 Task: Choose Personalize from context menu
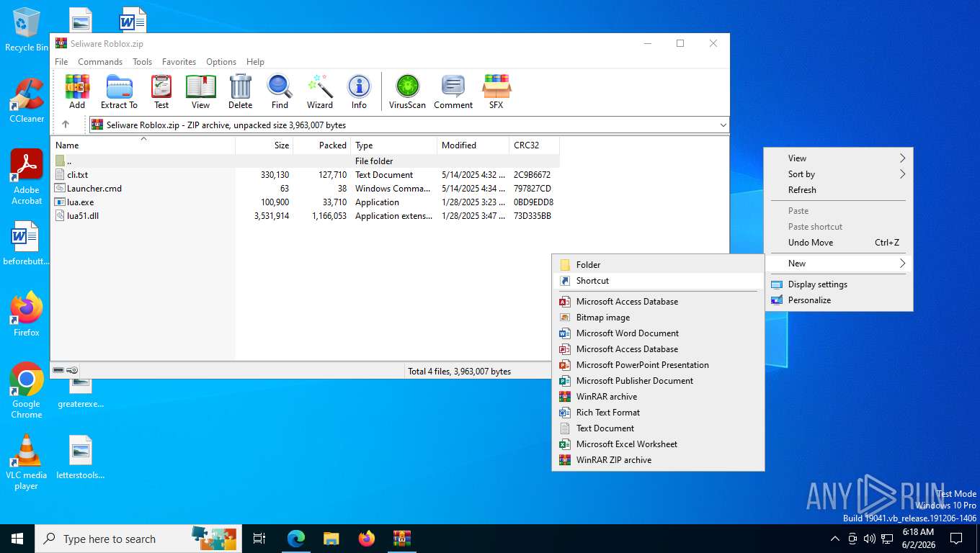tap(839, 300)
